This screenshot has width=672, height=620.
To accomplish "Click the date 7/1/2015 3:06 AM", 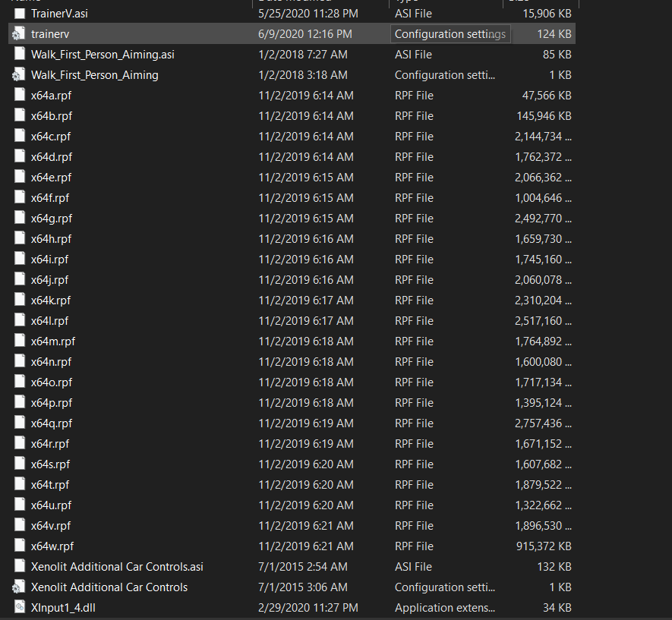I will (303, 587).
